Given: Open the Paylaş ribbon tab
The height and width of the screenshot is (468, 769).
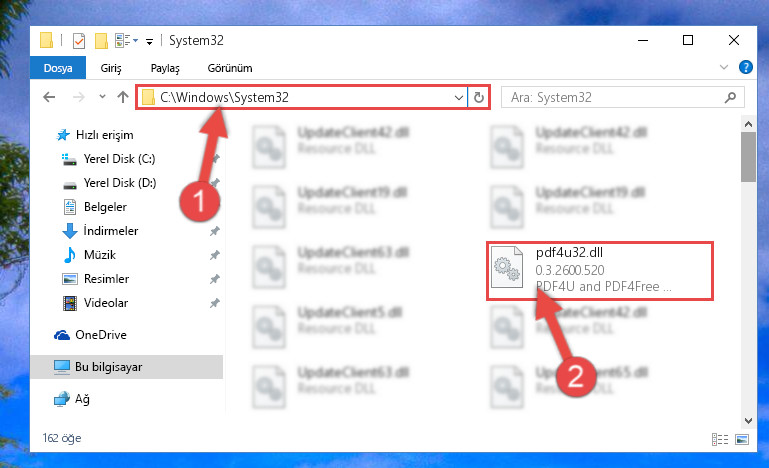Looking at the screenshot, I should (x=165, y=68).
